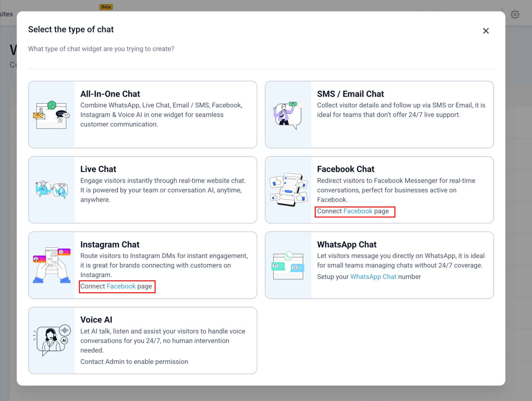Pick the Live Chat card title
The image size is (532, 401).
point(98,169)
